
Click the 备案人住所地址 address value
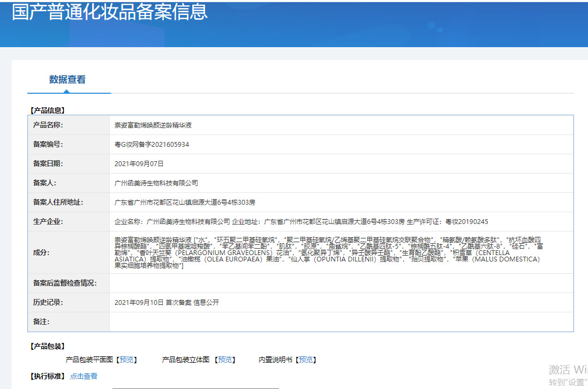pos(185,203)
